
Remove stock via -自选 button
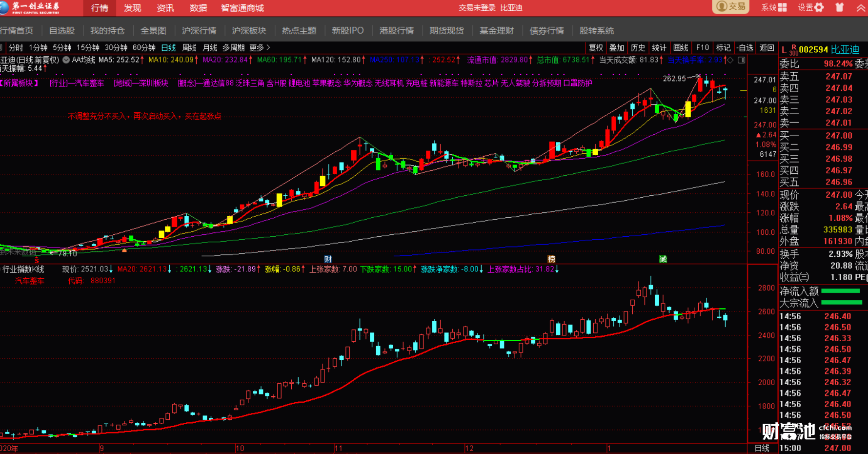click(x=745, y=48)
